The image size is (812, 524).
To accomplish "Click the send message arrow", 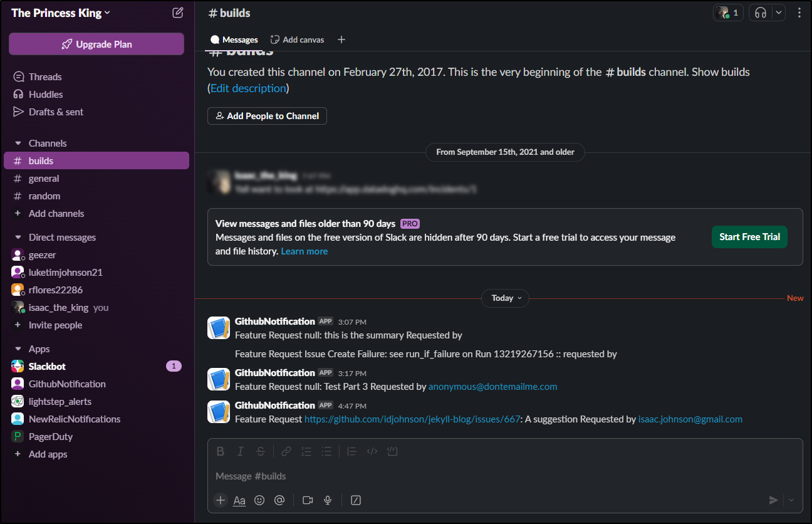I will pyautogui.click(x=774, y=500).
